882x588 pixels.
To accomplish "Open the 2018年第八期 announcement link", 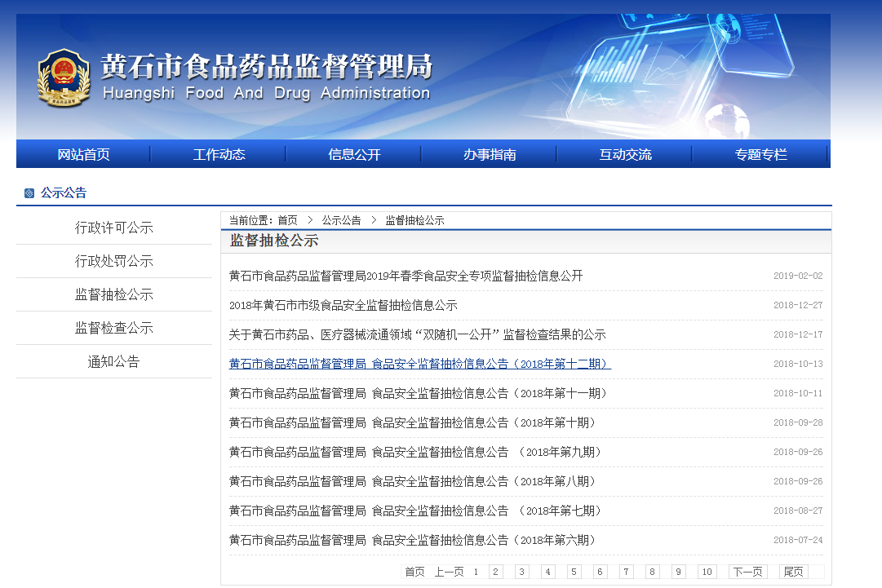I will pyautogui.click(x=414, y=481).
